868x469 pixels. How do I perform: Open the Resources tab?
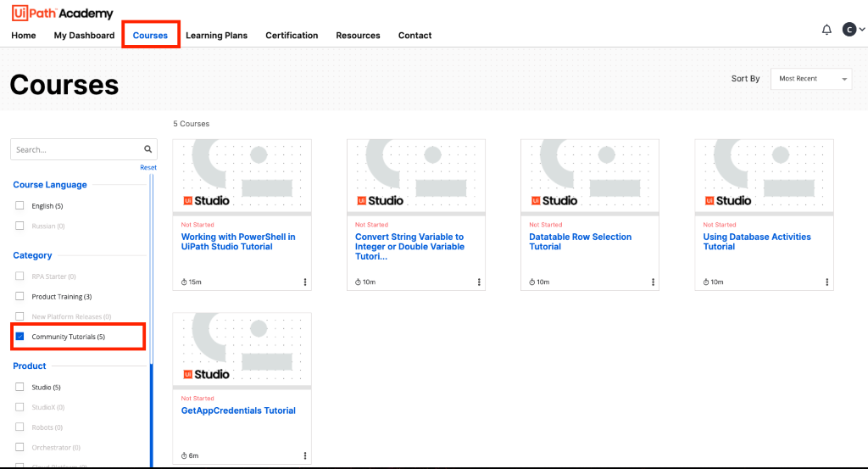[359, 36]
